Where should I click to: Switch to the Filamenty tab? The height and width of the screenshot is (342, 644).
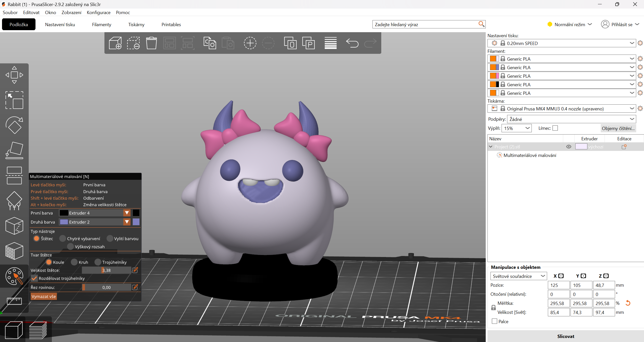(101, 24)
